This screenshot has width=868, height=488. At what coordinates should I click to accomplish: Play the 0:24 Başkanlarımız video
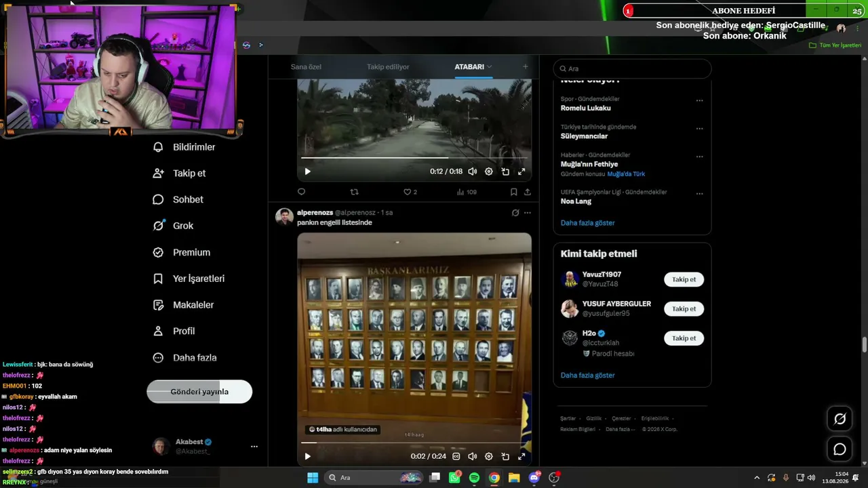[307, 456]
